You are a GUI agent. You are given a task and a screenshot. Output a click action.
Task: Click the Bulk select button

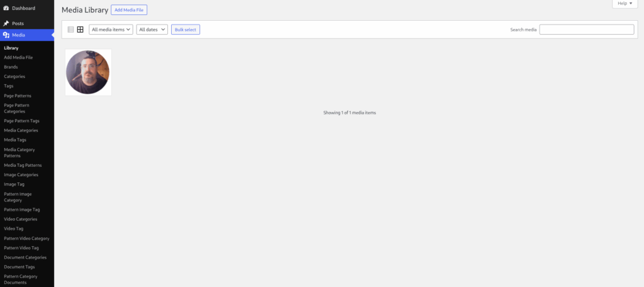(x=186, y=30)
